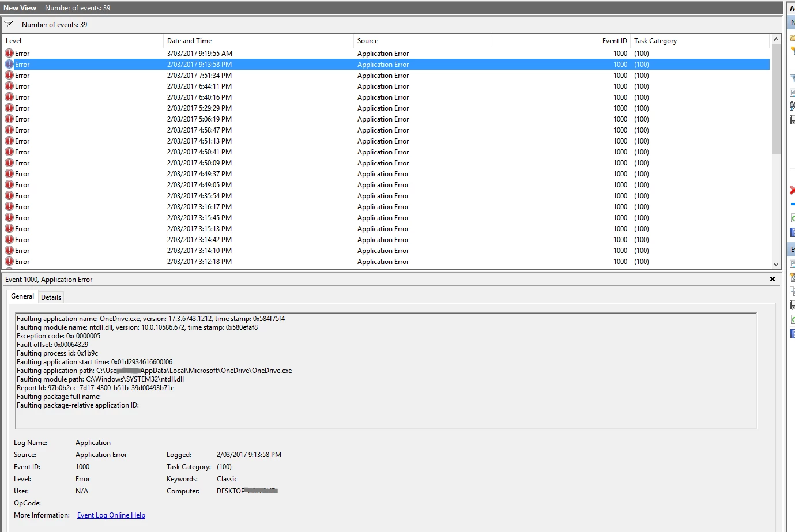Click scrollbar up arrow in event list
The image size is (795, 532).
coord(776,39)
